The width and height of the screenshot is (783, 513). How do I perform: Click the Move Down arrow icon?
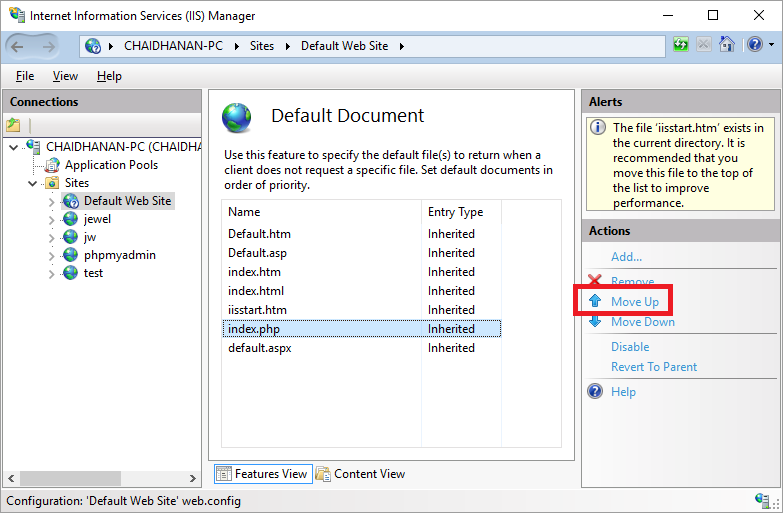pyautogui.click(x=595, y=321)
